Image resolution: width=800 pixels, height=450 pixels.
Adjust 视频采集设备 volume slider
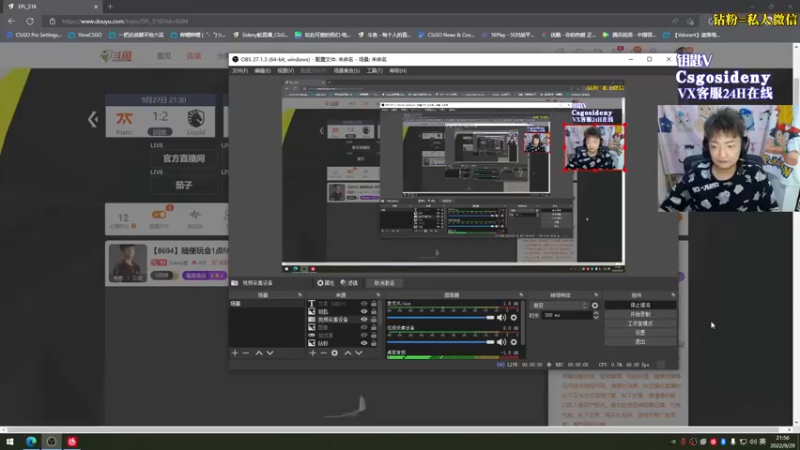pyautogui.click(x=441, y=342)
